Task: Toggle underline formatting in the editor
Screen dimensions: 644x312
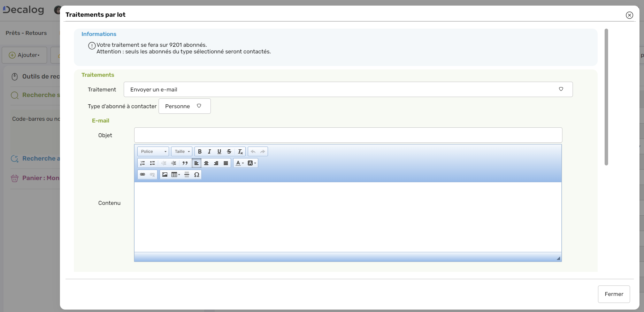Action: (x=219, y=151)
